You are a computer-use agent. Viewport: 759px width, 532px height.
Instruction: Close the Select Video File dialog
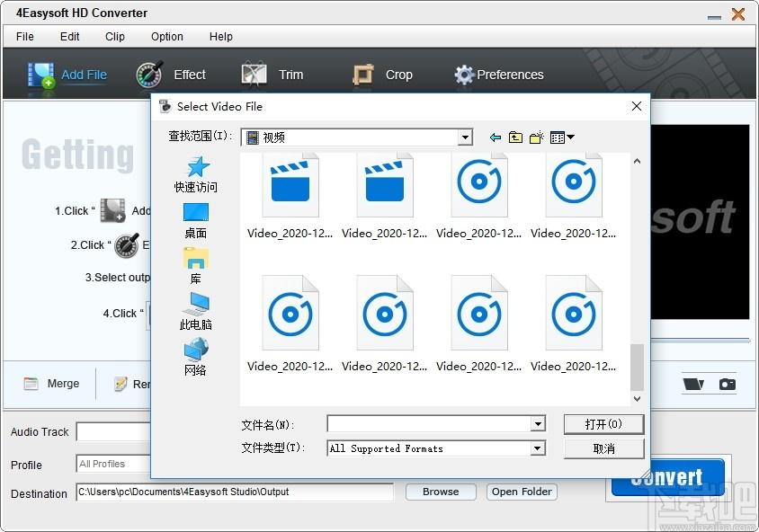[637, 106]
